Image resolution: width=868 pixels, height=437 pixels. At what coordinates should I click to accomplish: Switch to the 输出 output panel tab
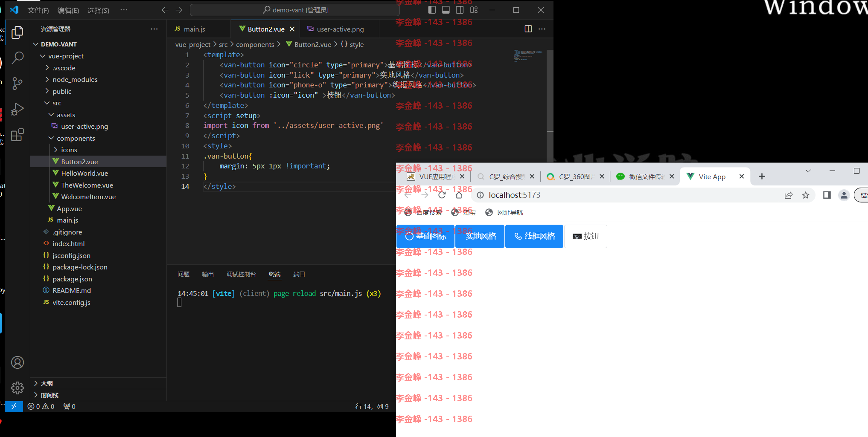[208, 274]
